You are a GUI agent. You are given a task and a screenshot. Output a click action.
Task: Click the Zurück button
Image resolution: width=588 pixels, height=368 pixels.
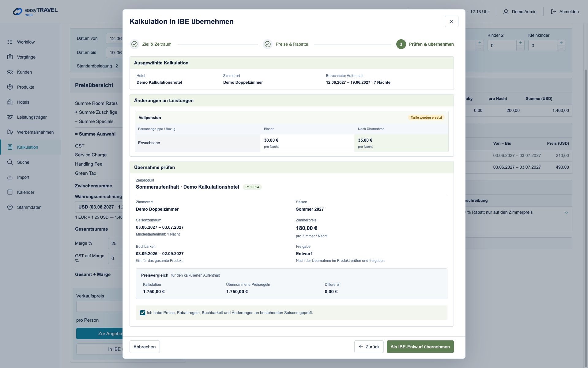click(369, 347)
